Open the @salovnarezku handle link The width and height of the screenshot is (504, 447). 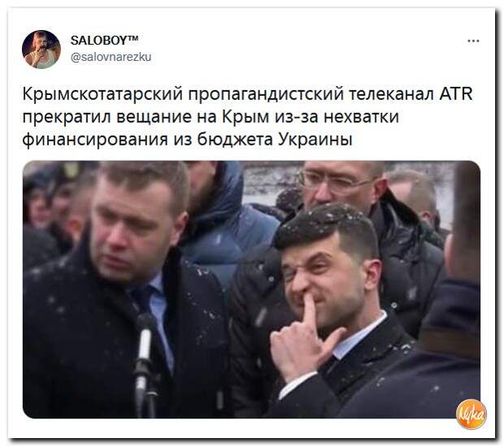pyautogui.click(x=111, y=58)
